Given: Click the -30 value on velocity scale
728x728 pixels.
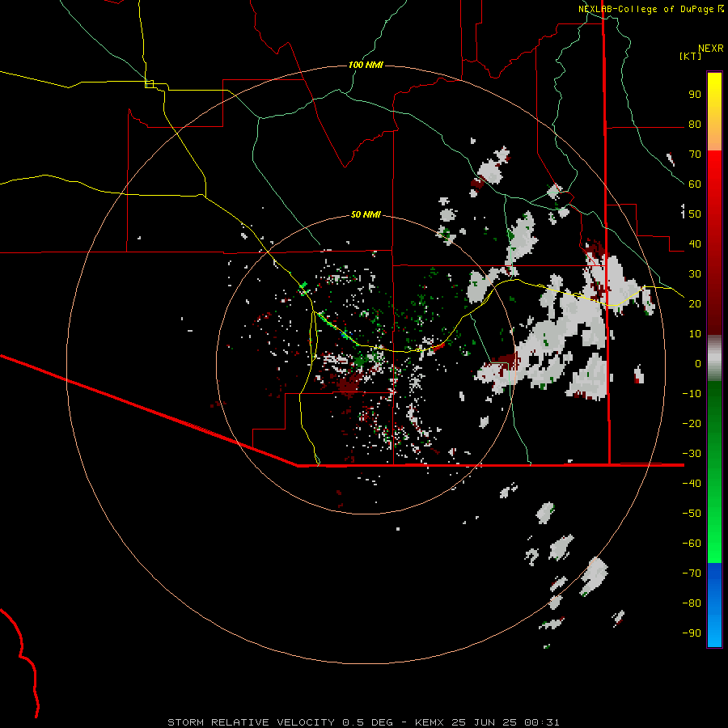Looking at the screenshot, I should [x=692, y=454].
